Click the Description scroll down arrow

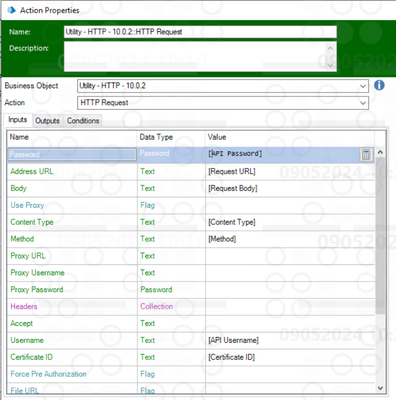coord(330,65)
